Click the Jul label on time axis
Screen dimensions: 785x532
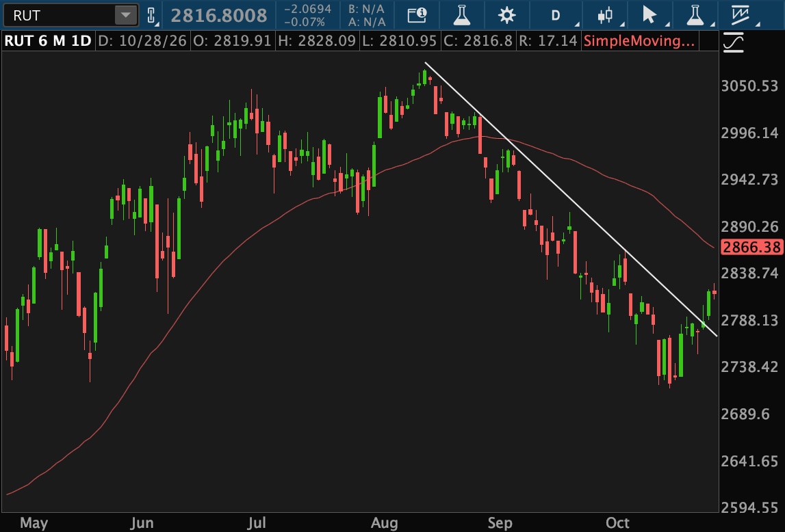click(x=256, y=523)
